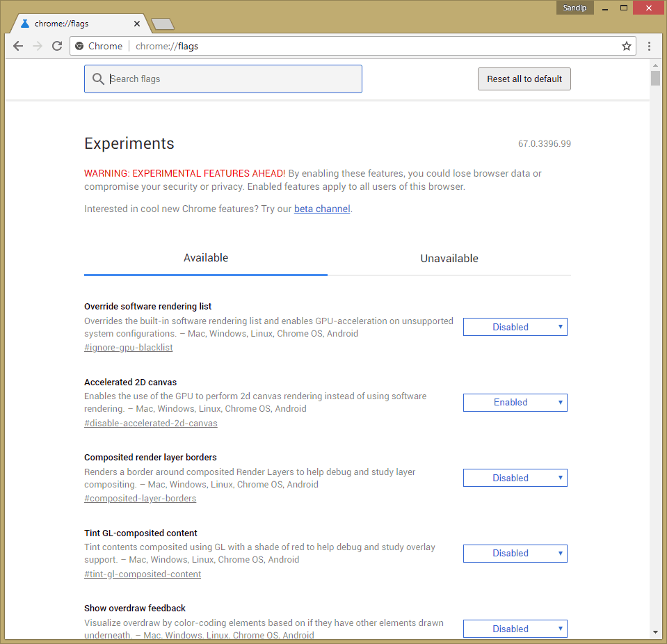Click the Override software rendering list title
Screen dimensions: 667x644
(147, 306)
